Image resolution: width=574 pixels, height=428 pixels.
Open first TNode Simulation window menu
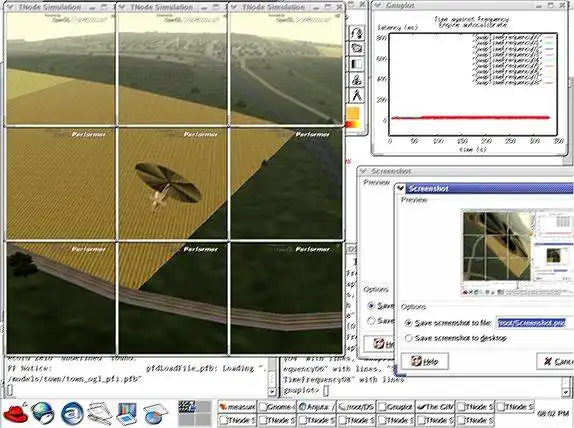(x=10, y=7)
